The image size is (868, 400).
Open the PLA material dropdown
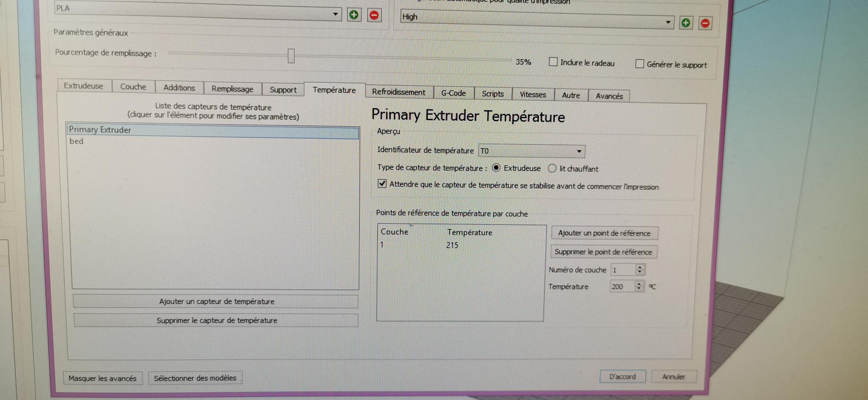coord(198,11)
